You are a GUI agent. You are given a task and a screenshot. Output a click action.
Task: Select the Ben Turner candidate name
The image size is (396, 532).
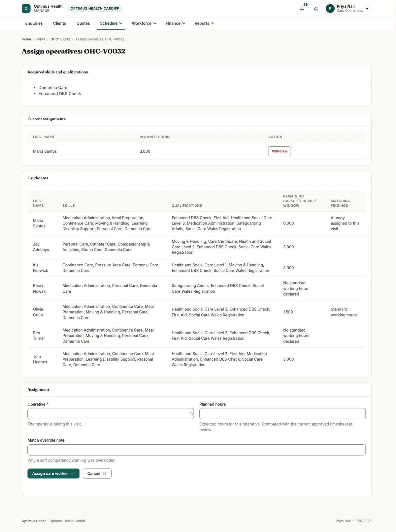39,336
